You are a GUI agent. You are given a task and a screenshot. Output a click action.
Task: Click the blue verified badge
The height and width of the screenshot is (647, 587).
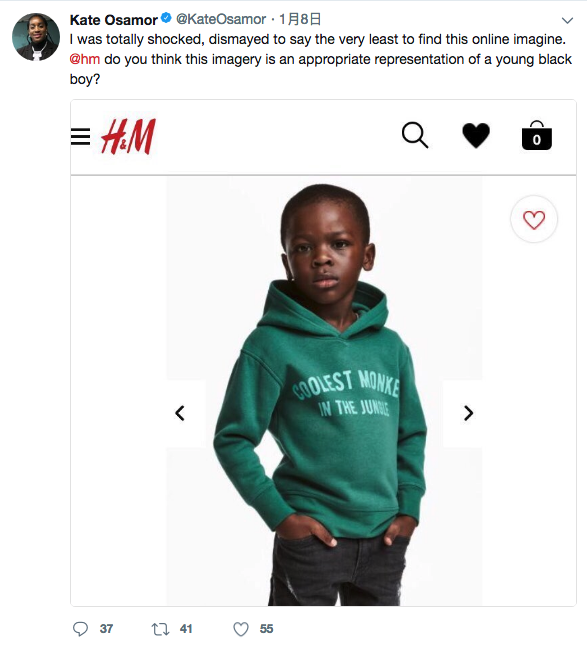pos(166,18)
